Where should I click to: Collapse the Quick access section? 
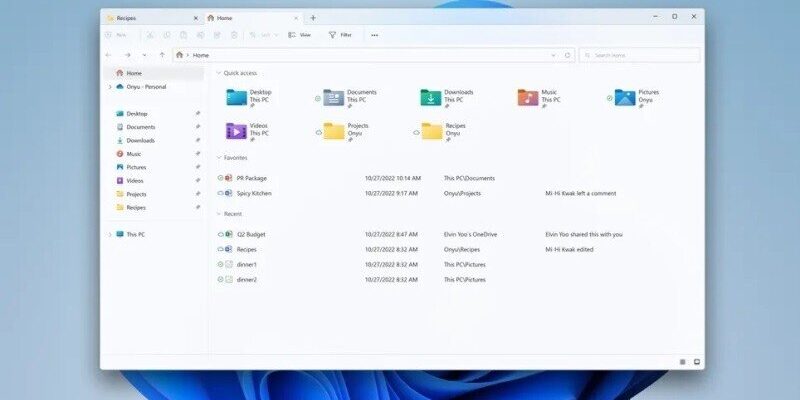tap(219, 73)
